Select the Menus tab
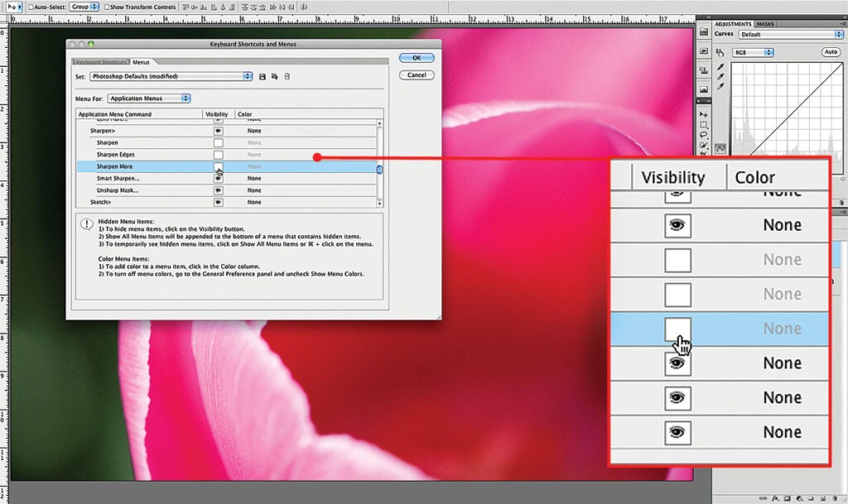Viewport: 848px width, 504px height. pos(141,62)
